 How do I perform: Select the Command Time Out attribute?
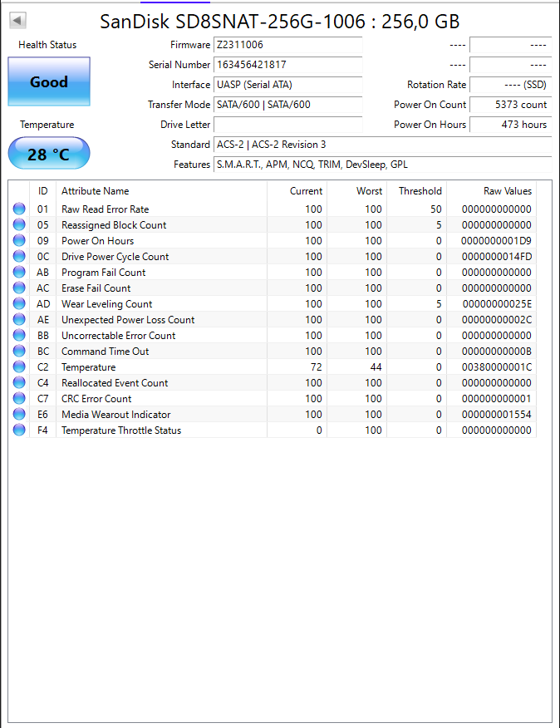(x=105, y=352)
